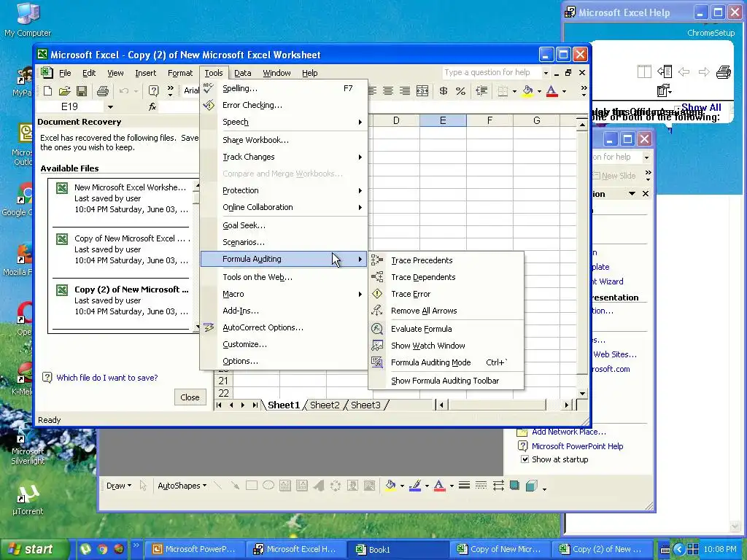Click Excel Font Color red A swatch
The image size is (747, 560).
552,90
